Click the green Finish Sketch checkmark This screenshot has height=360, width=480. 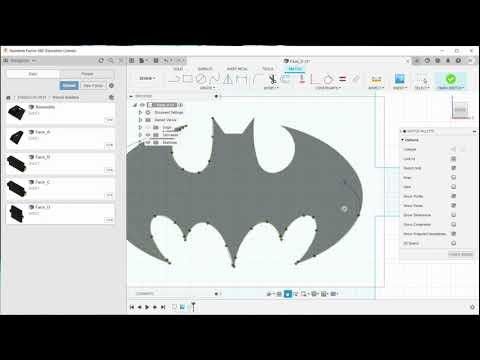tap(451, 79)
